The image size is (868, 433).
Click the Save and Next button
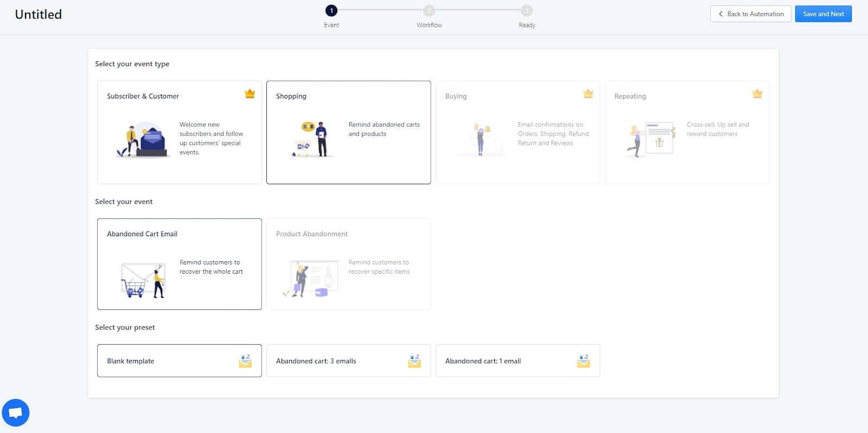tap(823, 14)
